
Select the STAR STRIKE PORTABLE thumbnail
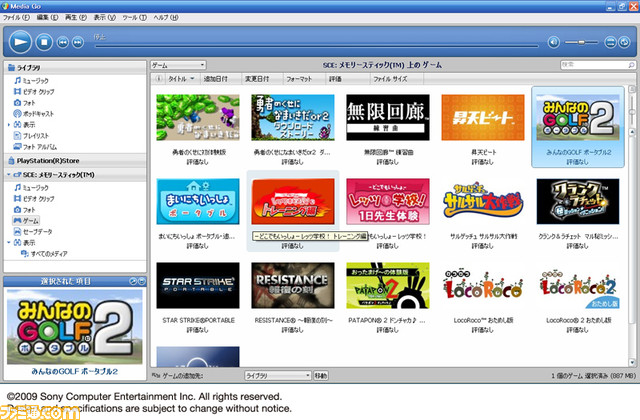click(x=198, y=286)
